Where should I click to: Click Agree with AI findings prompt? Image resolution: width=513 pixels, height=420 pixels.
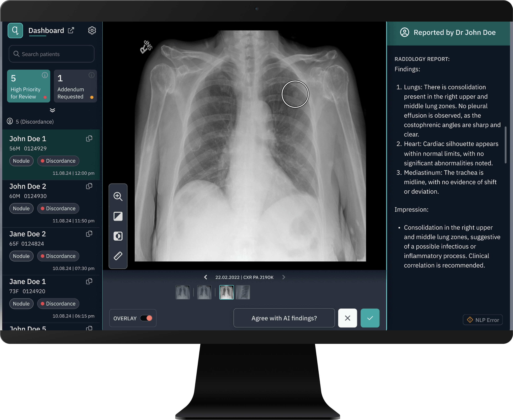pyautogui.click(x=284, y=318)
